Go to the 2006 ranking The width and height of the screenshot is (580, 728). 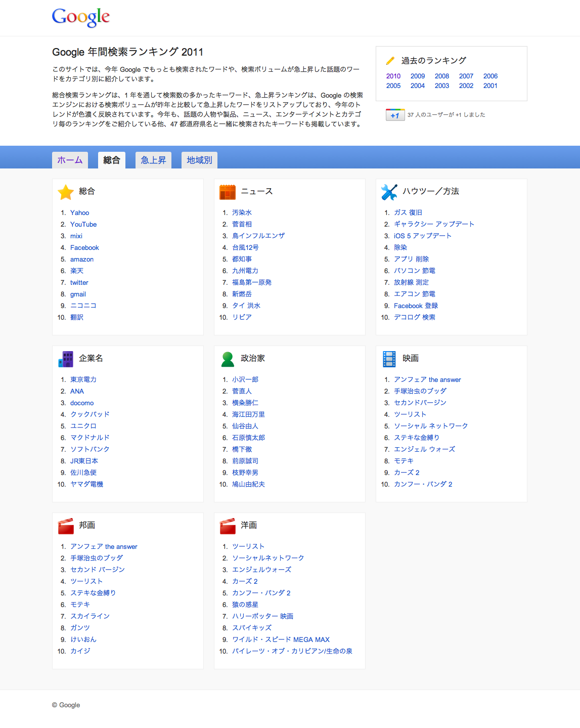click(490, 76)
